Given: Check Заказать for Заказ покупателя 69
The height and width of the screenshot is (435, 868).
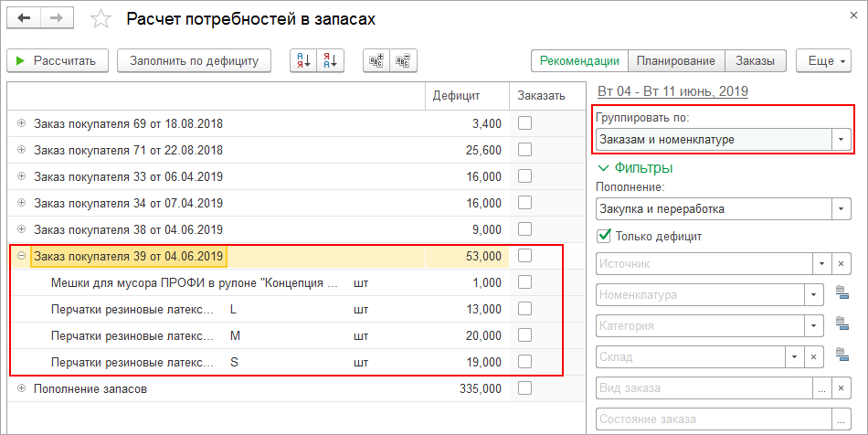Looking at the screenshot, I should [525, 123].
